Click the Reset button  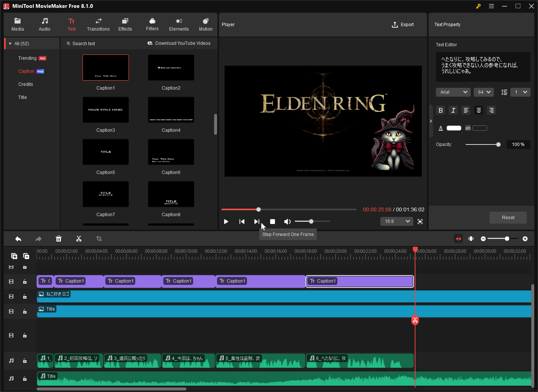coord(508,218)
